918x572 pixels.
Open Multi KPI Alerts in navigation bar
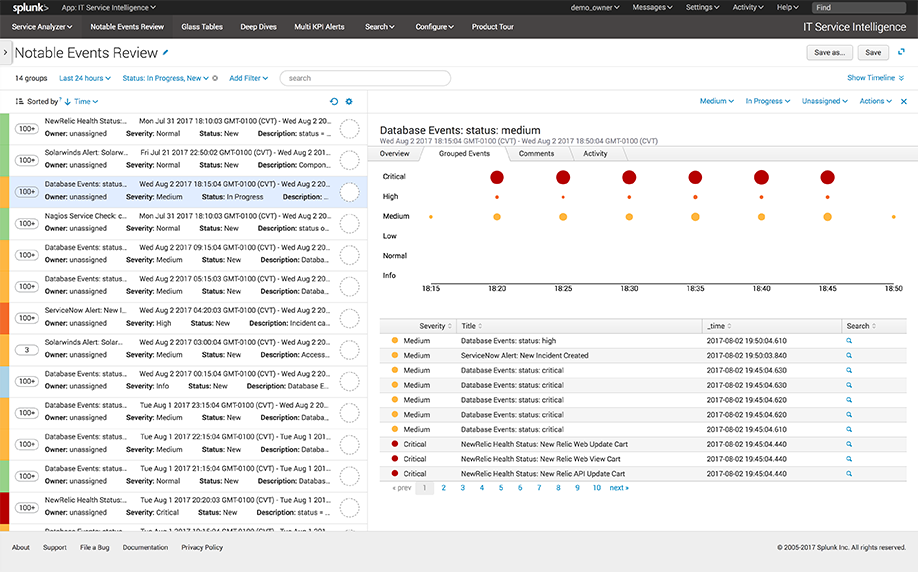pos(319,27)
